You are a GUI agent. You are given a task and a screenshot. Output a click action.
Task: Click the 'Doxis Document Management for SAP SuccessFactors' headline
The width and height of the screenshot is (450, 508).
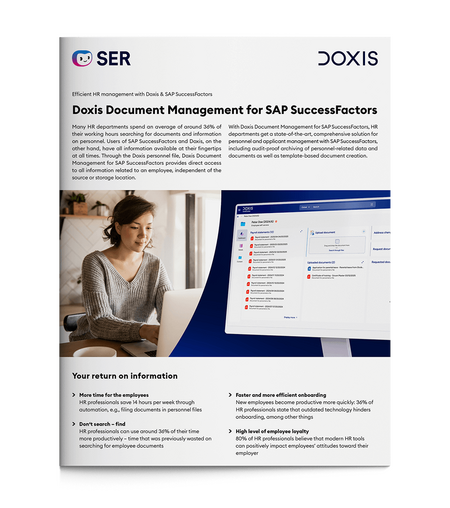point(225,110)
